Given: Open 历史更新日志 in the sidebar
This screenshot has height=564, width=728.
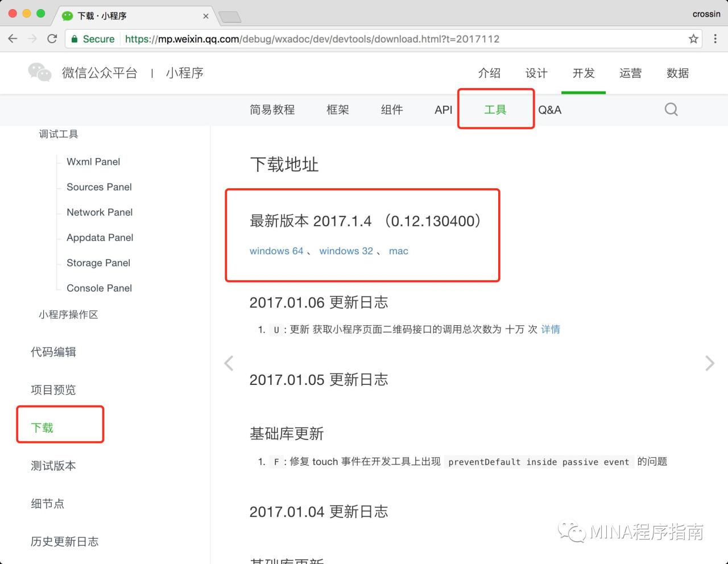Looking at the screenshot, I should click(65, 541).
